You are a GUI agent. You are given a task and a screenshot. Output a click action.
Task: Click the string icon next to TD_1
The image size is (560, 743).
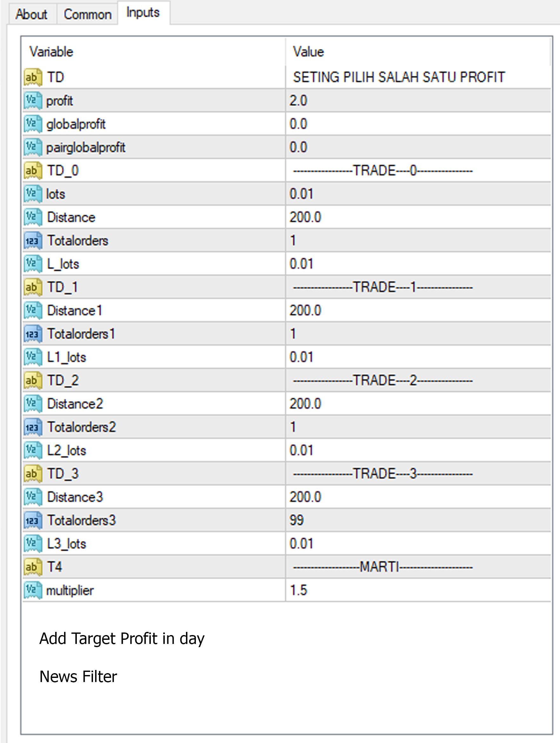33,287
